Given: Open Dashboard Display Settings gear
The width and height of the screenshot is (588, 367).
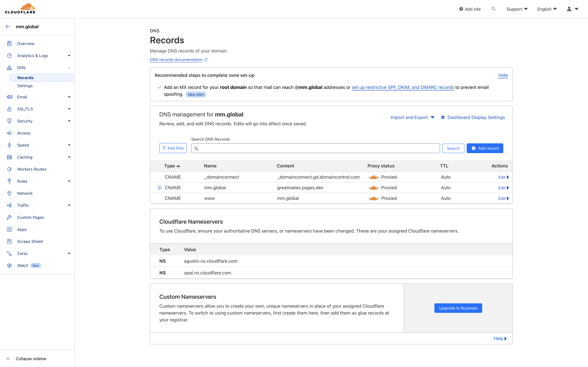Looking at the screenshot, I should coord(443,117).
